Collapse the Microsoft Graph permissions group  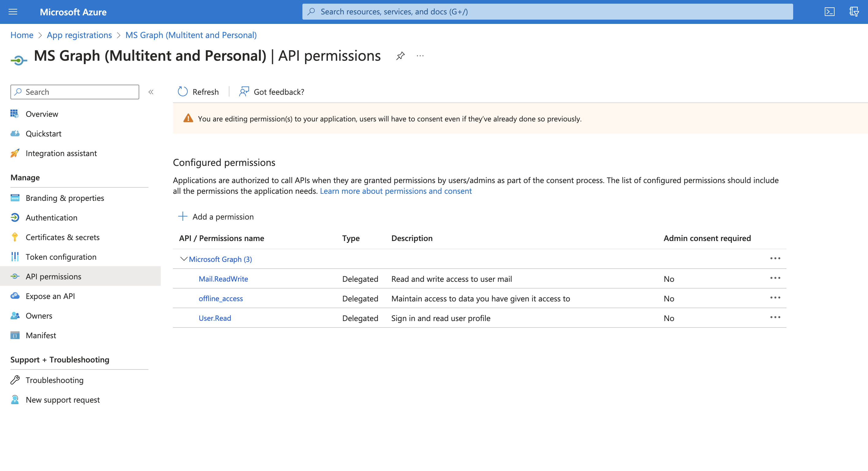click(184, 259)
